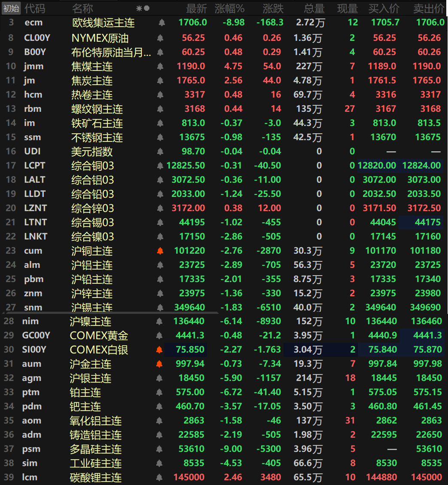Viewport: 448px width, 485px height.
Task: Open COMEX黄金 contract name
Action: point(99,335)
